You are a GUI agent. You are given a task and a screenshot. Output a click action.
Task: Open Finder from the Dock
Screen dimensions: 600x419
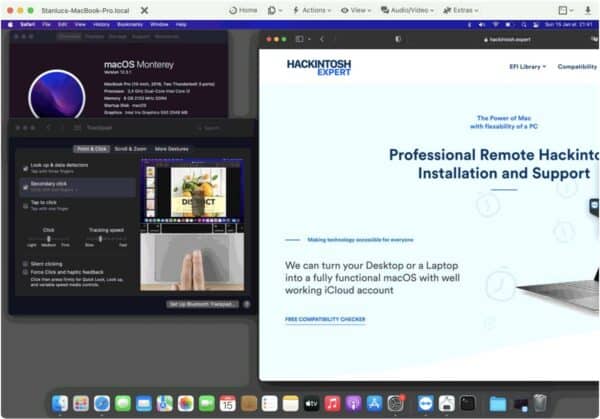[x=60, y=403]
